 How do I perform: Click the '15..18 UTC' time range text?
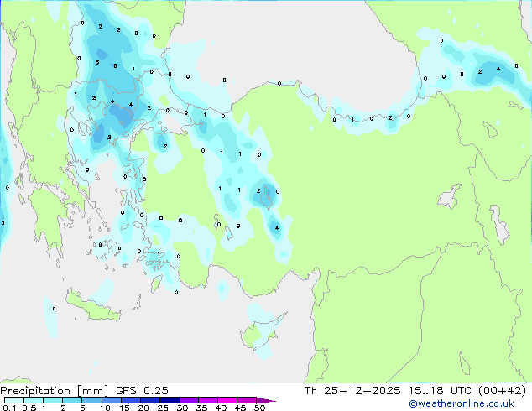(440, 391)
